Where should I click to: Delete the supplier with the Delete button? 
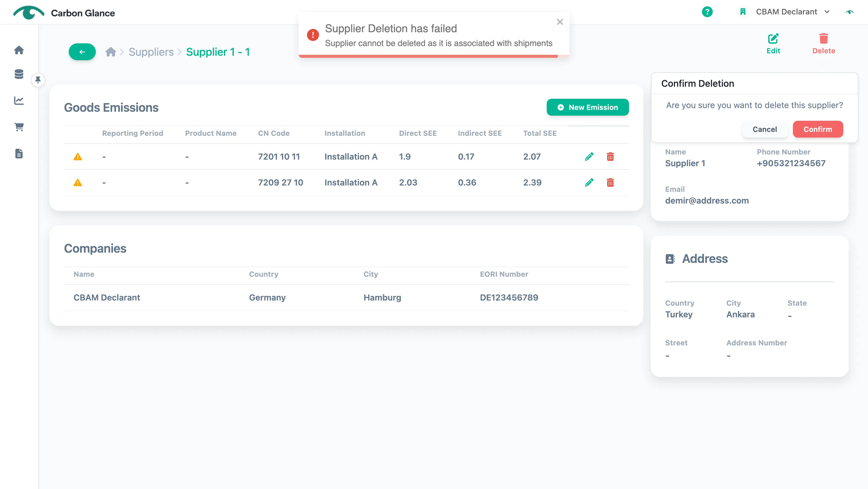click(823, 44)
